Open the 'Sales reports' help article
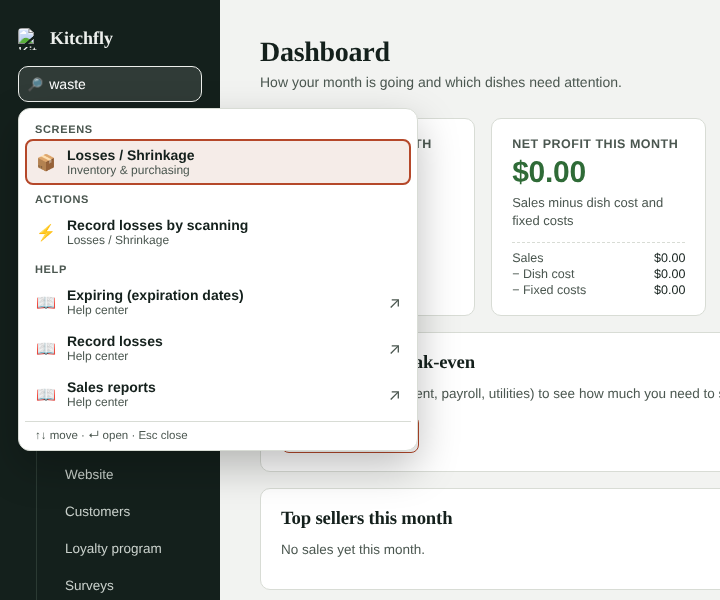The image size is (720, 600). (218, 394)
